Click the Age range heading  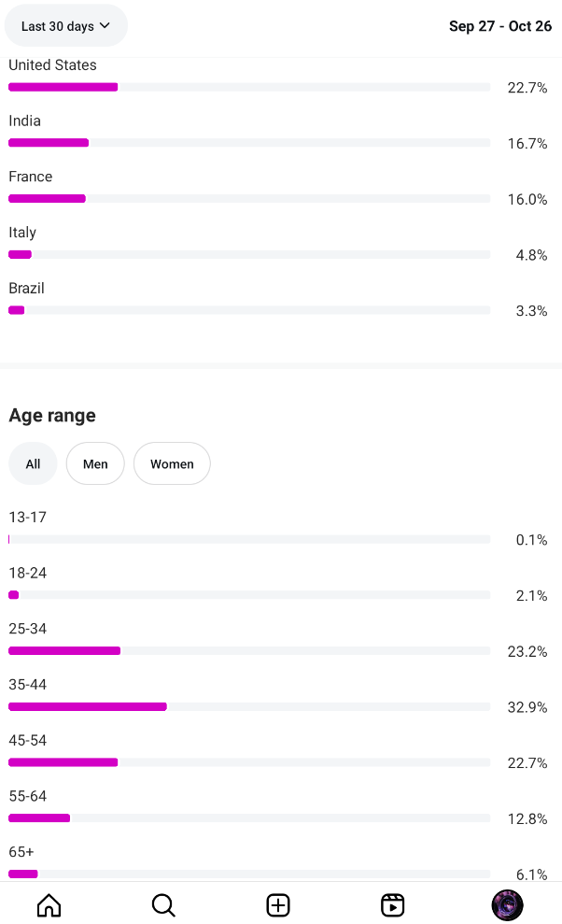[x=52, y=416]
